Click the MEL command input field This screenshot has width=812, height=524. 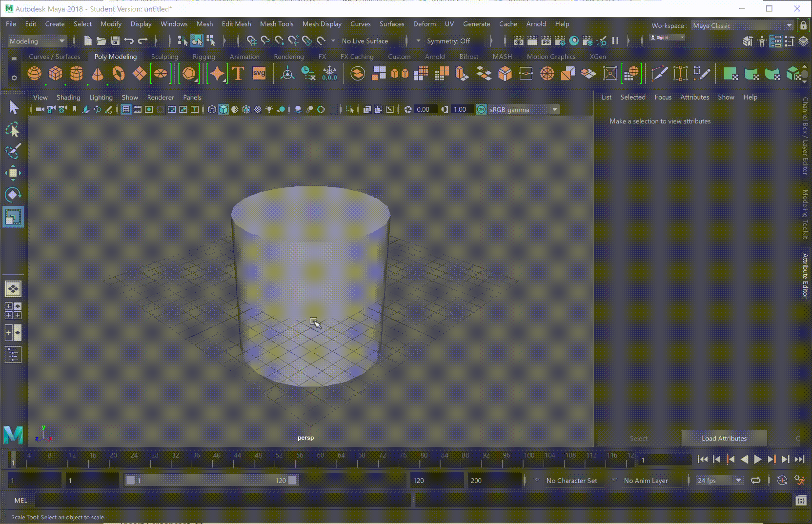click(223, 501)
